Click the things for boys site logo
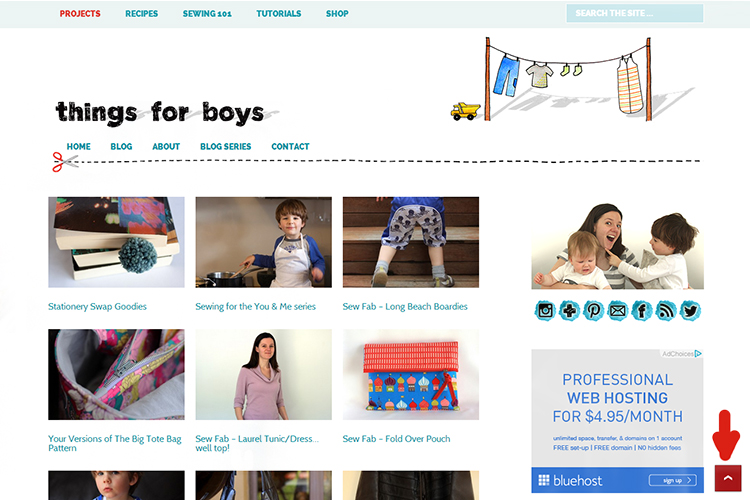Screen dimensions: 750x500 coord(160,112)
